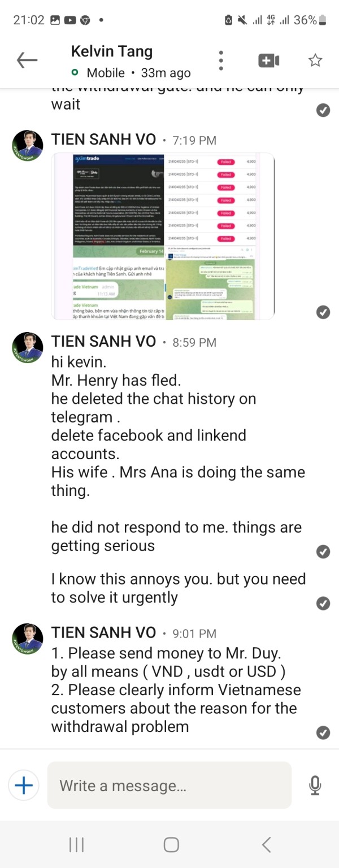Tap the Android home navigation button

coord(171,844)
